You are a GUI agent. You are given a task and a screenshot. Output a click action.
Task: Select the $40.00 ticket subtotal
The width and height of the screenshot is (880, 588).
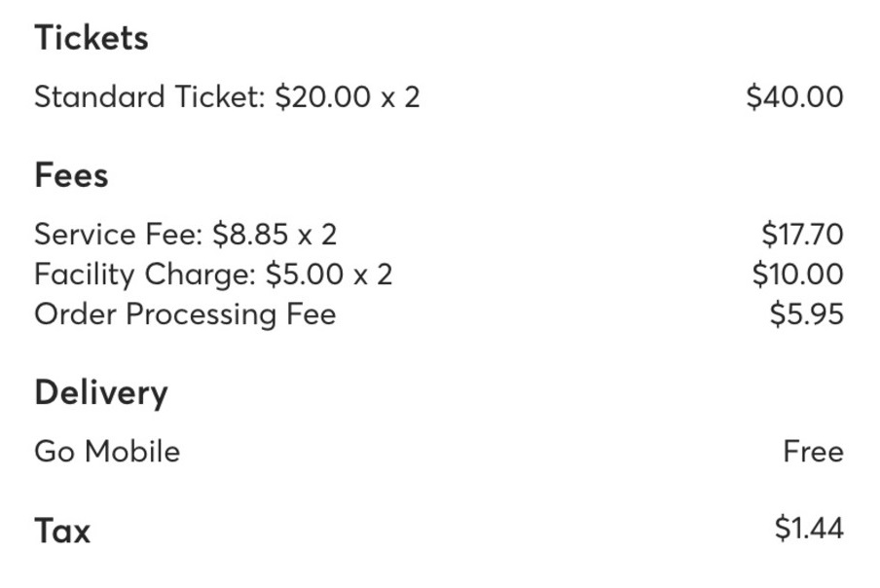tap(794, 97)
